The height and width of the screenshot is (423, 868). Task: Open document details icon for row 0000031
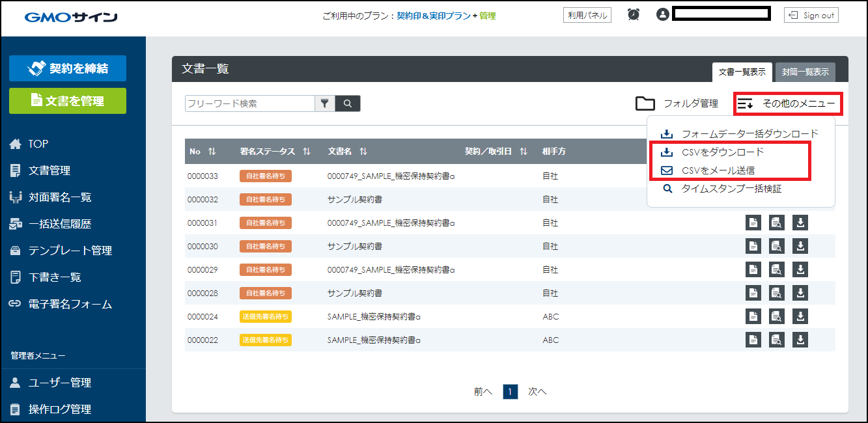coord(753,223)
